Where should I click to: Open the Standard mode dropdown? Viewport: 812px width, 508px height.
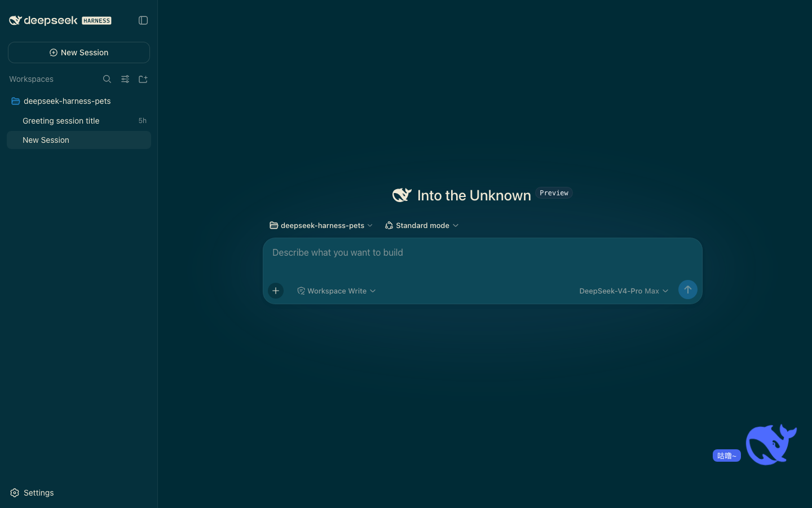pyautogui.click(x=422, y=225)
